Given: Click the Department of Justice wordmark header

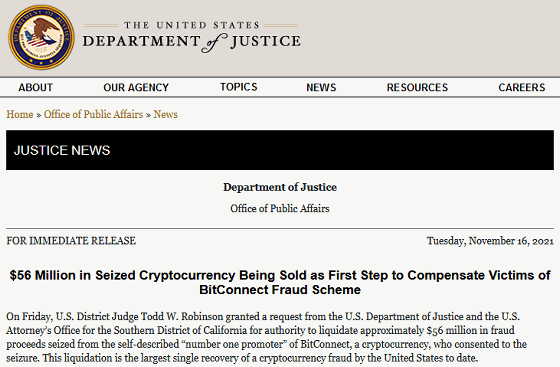Looking at the screenshot, I should (x=192, y=39).
